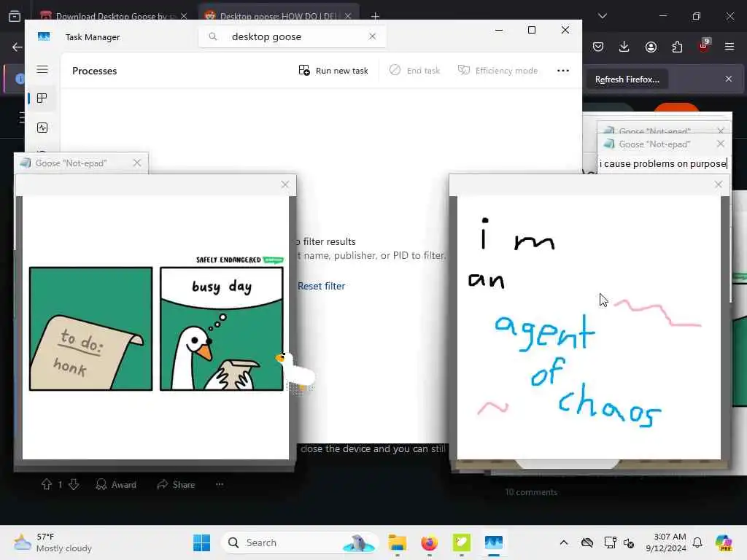Open the Performance page icon in Task Manager sidebar

pos(42,128)
